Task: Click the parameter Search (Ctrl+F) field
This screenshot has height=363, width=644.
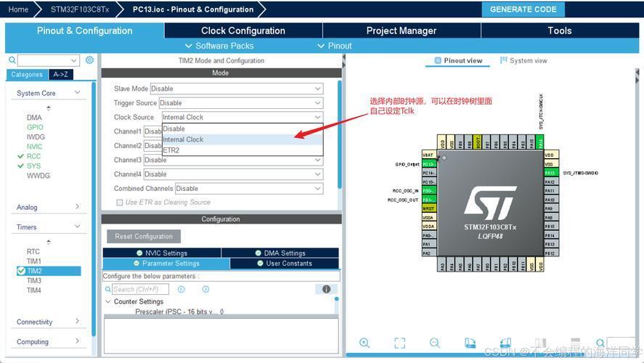Action: [140, 289]
